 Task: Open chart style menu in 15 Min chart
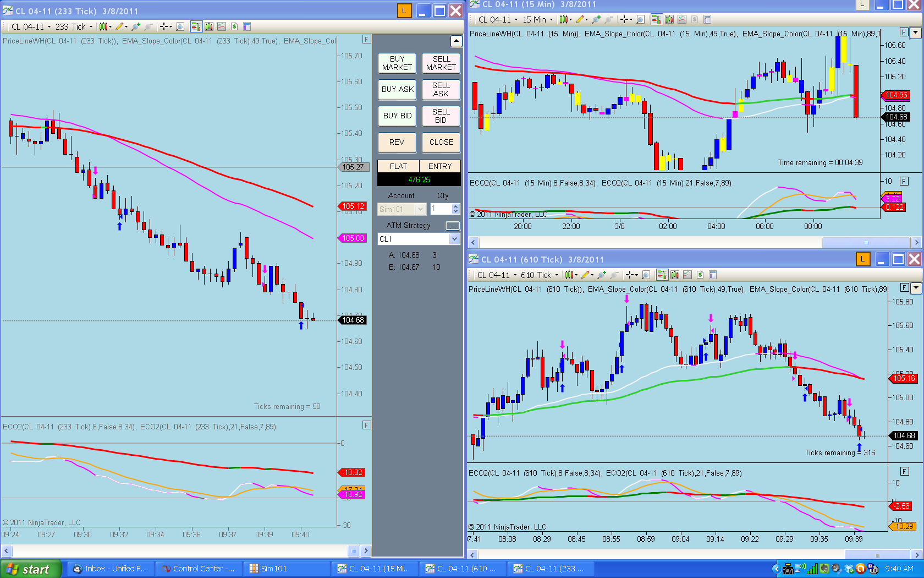566,20
